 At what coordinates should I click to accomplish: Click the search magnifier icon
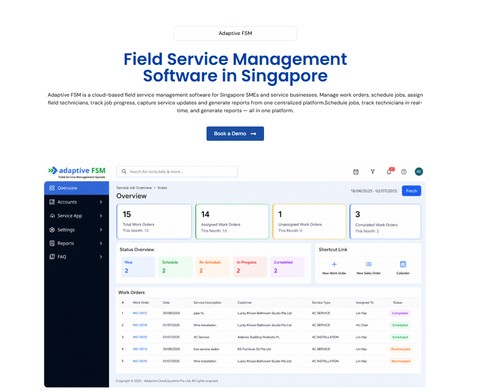click(x=124, y=171)
